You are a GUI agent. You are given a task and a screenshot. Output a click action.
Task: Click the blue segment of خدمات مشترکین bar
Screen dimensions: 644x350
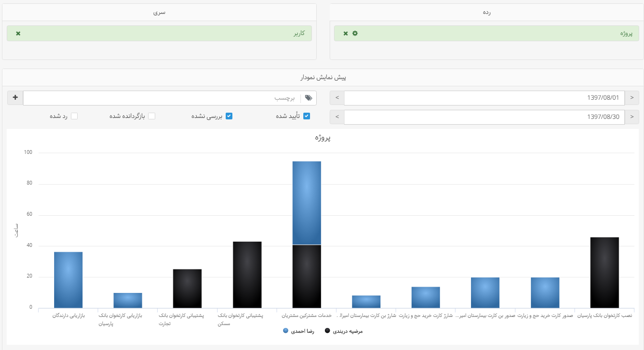(x=307, y=202)
